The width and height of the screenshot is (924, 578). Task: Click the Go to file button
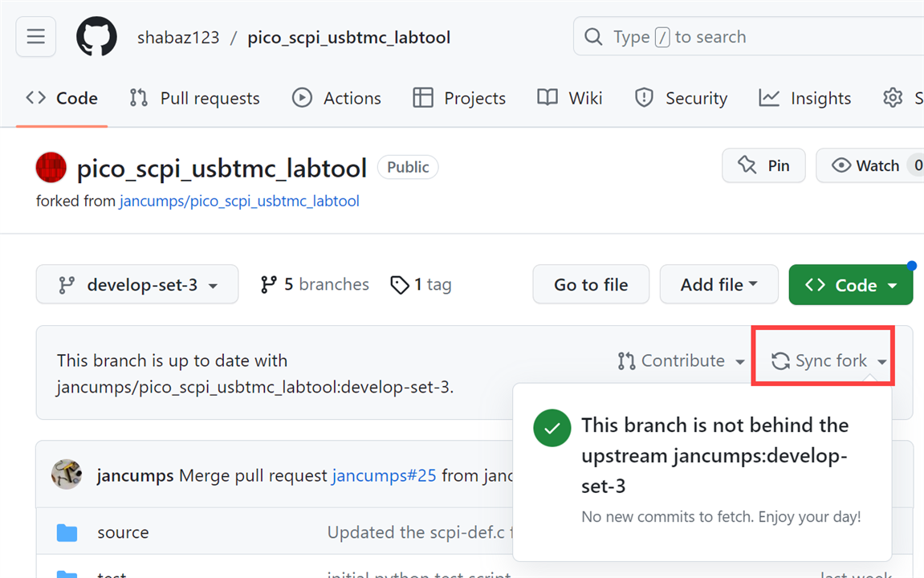(591, 284)
